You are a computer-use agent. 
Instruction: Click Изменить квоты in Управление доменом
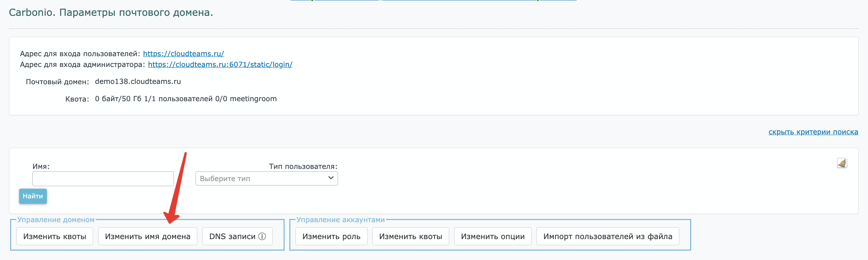(x=54, y=237)
